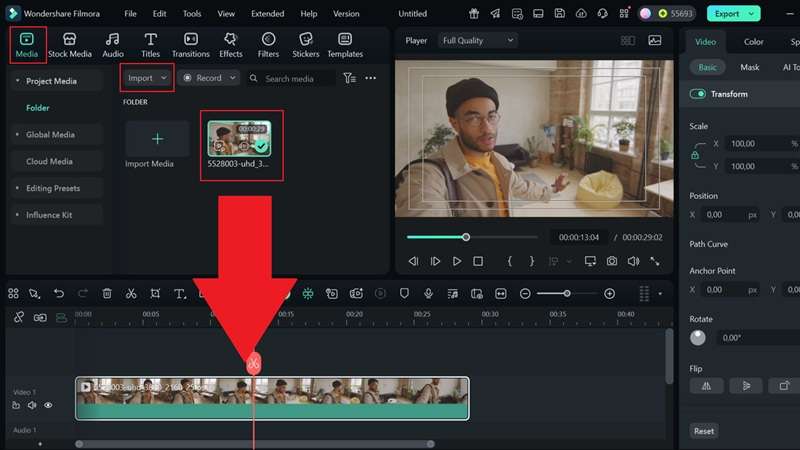Screen dimensions: 800x450
Task: Expand the player to fullscreen
Action: [x=655, y=261]
